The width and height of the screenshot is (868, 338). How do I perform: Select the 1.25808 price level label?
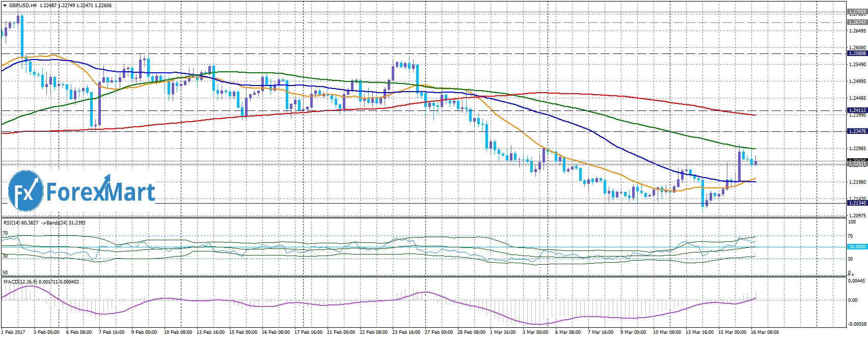point(856,53)
